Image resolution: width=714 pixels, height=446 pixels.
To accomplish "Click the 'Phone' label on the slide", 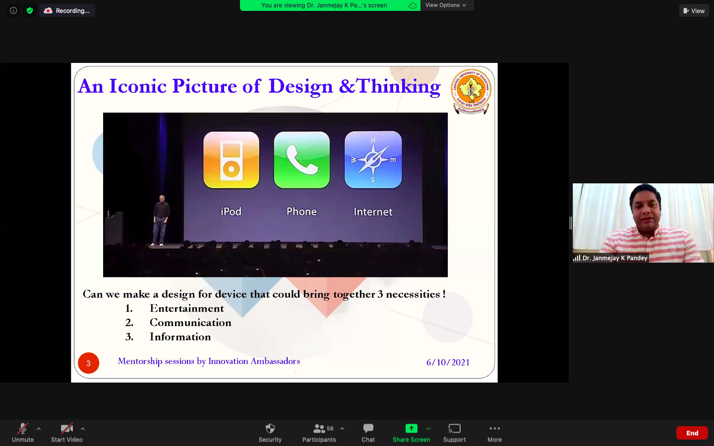I will click(x=301, y=211).
